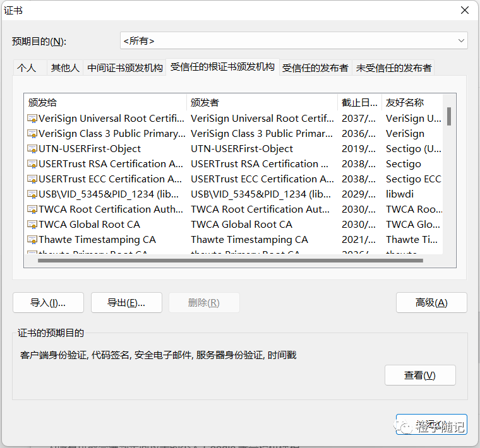The height and width of the screenshot is (448, 480).
Task: Sort list by 颁发者 column header
Action: [x=262, y=102]
